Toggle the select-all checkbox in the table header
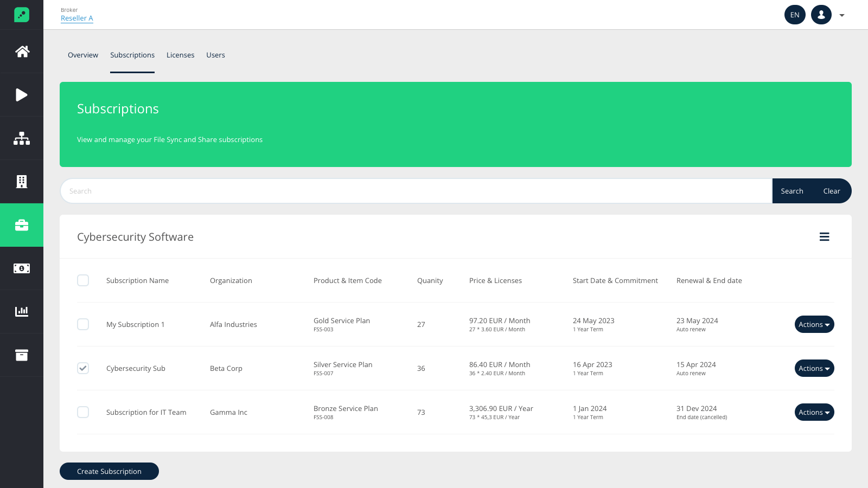 click(x=83, y=280)
